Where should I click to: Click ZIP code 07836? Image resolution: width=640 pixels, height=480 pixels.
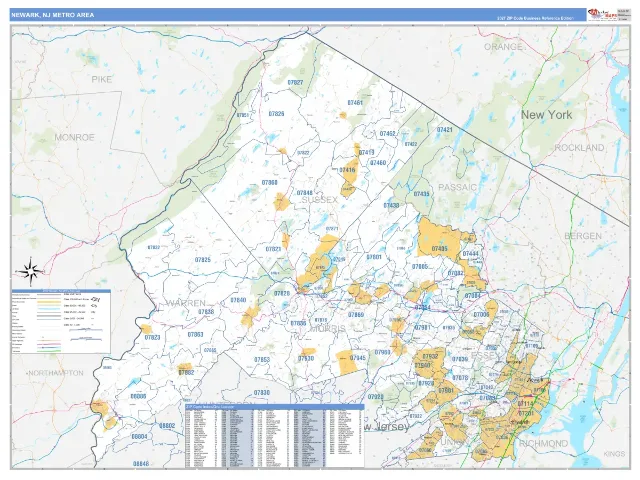[x=298, y=323]
